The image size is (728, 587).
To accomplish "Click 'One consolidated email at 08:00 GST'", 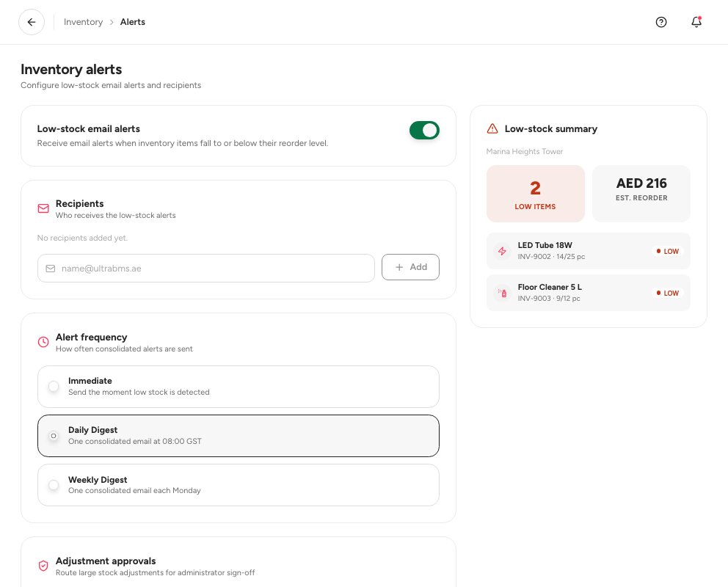I will click(134, 441).
